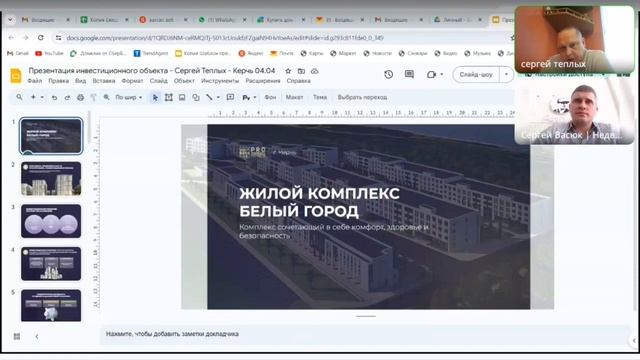Open the 'По шир' zoom dropdown
Screen dimensions: 640x360
[129, 98]
